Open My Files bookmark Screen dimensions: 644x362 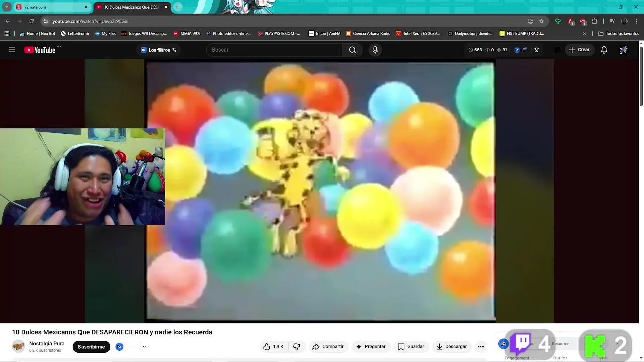tap(105, 34)
